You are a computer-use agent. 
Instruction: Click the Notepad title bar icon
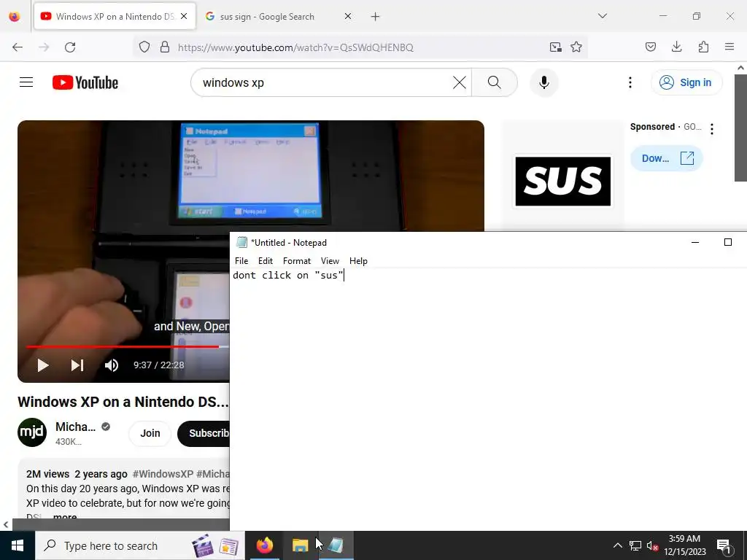241,242
